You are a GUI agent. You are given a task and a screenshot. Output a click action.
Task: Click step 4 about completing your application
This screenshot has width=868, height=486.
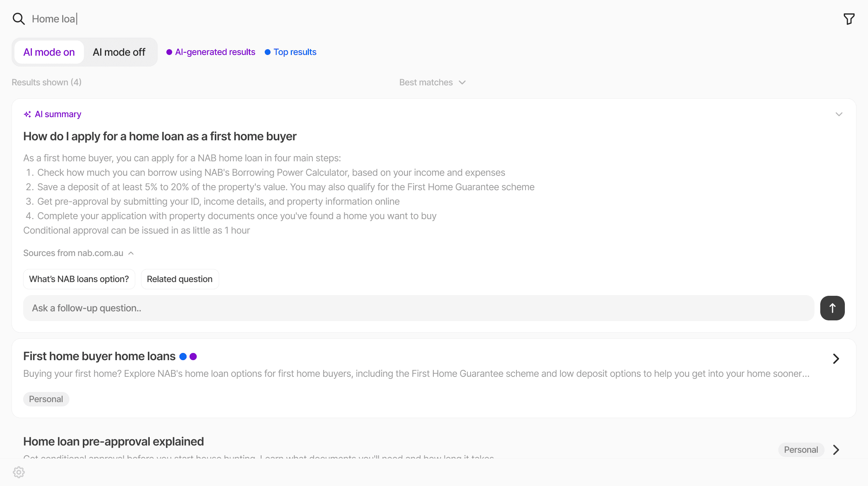click(231, 216)
